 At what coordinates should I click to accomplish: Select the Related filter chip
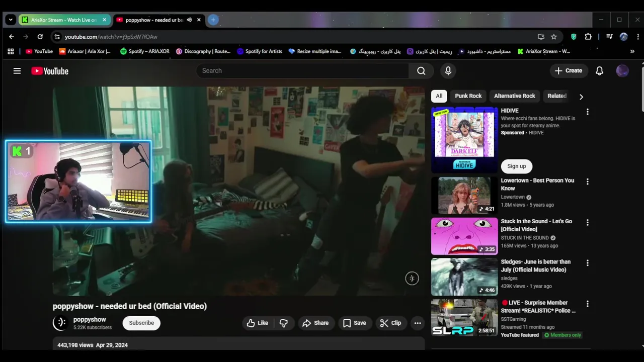(557, 96)
